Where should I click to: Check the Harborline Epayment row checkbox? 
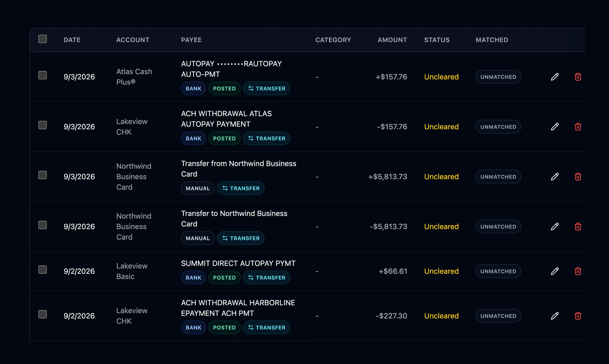[42, 314]
